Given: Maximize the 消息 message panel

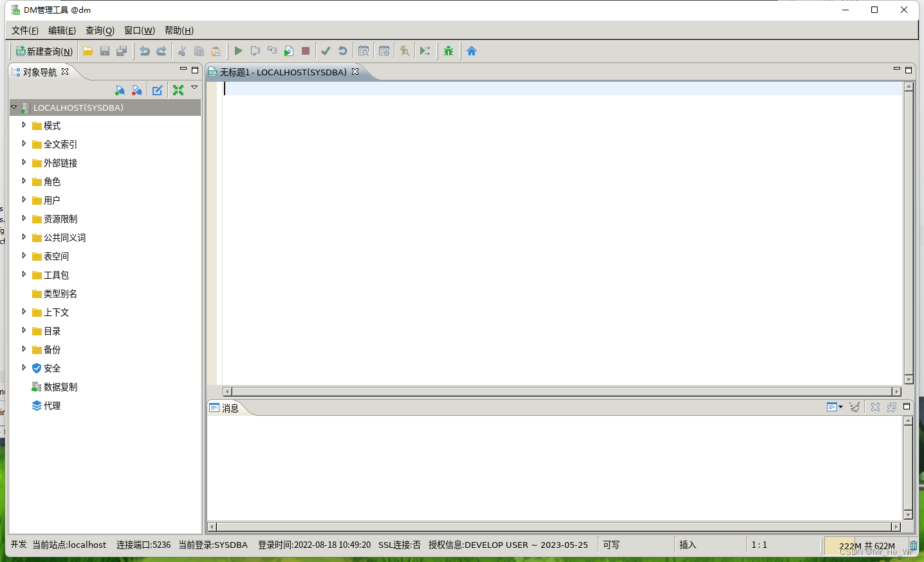Looking at the screenshot, I should point(907,406).
